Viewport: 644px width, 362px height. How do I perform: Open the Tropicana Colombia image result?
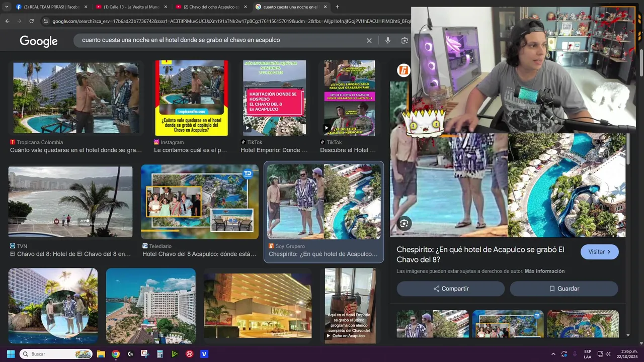click(75, 98)
